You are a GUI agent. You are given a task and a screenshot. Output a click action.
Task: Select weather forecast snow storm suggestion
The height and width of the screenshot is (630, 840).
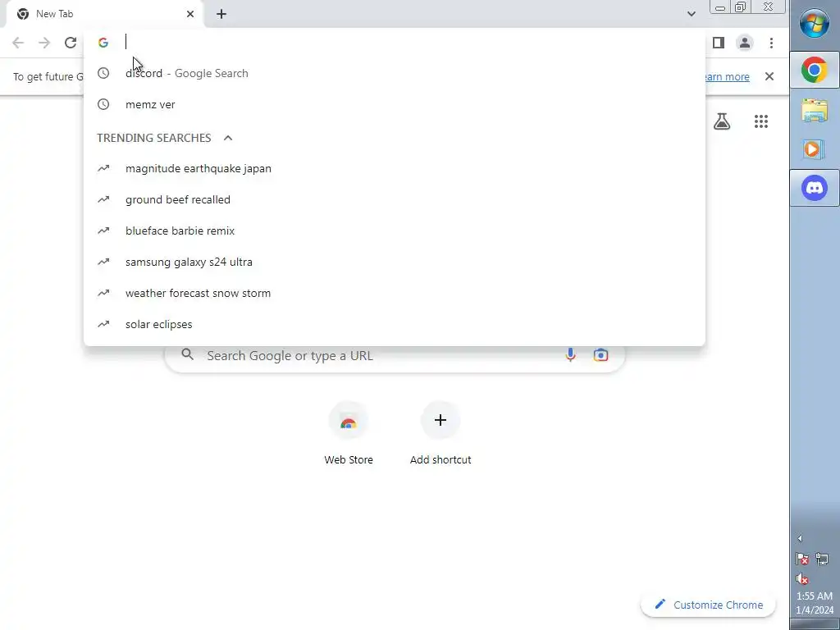(395, 293)
